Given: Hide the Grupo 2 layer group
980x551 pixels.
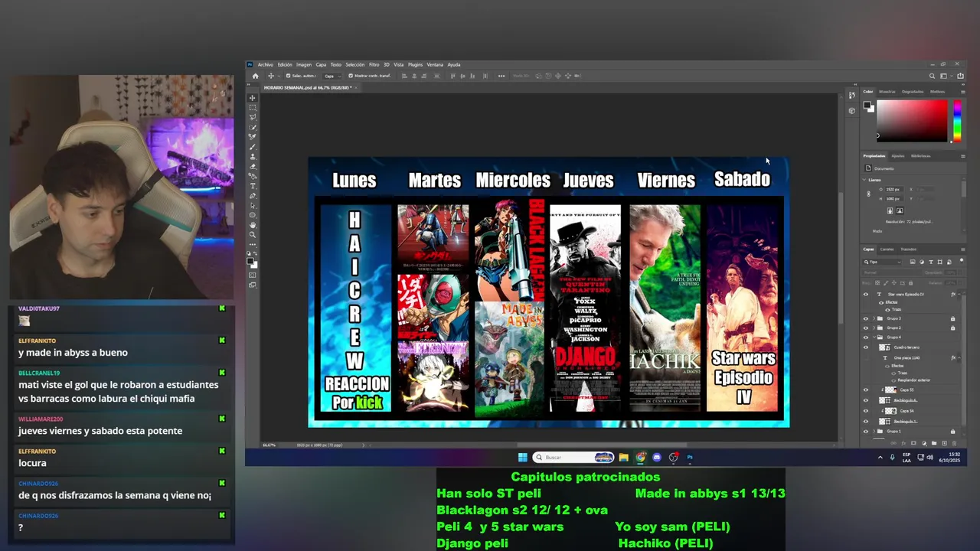Looking at the screenshot, I should pos(866,328).
